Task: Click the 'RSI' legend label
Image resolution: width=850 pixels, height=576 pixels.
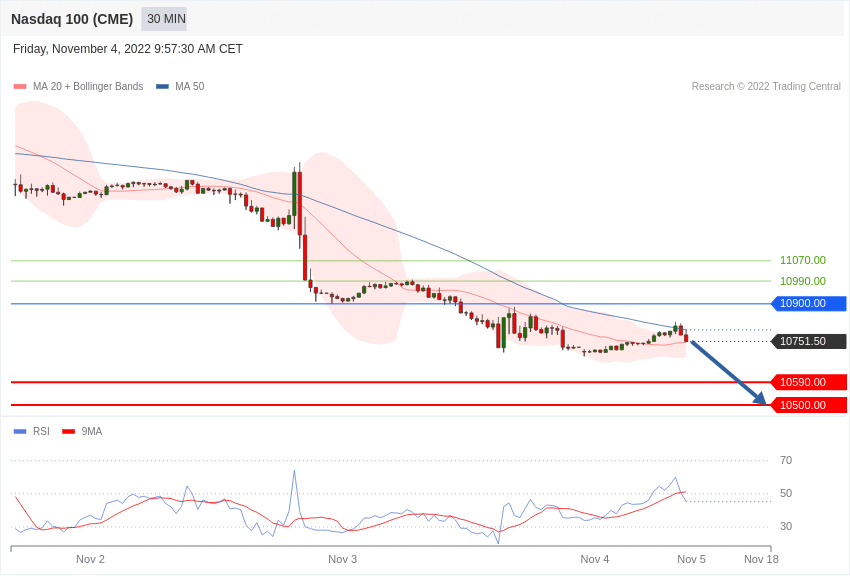Action: pos(41,431)
